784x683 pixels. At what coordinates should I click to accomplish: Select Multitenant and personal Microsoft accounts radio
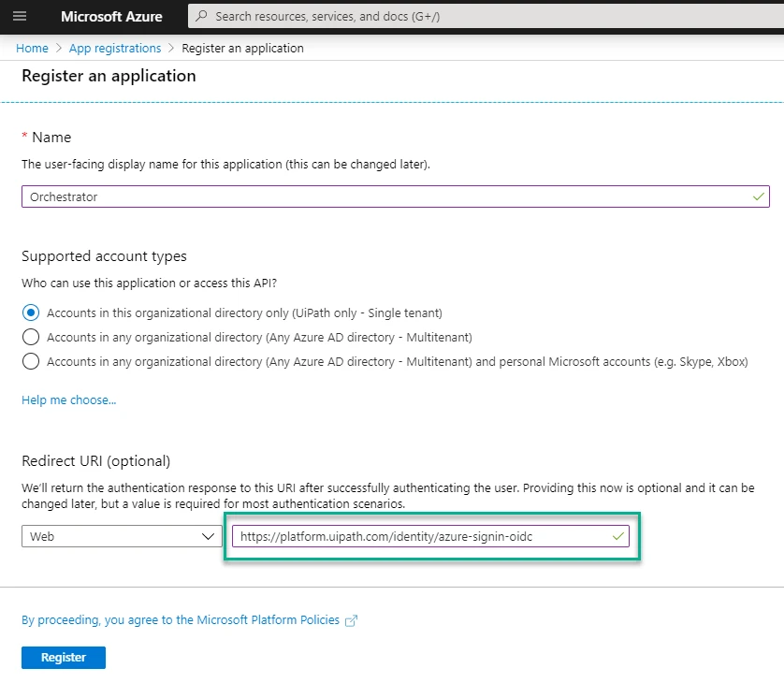point(31,361)
